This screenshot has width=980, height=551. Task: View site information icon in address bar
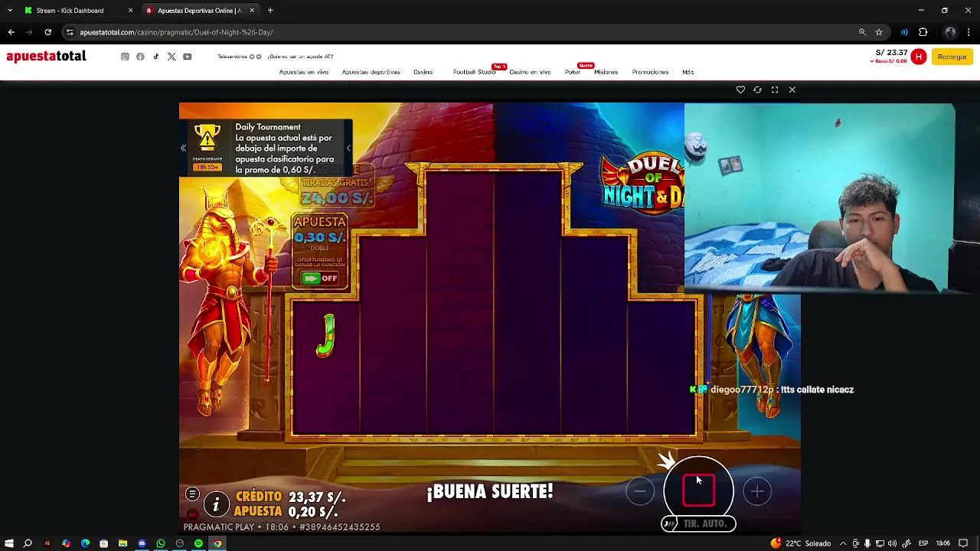coord(70,32)
